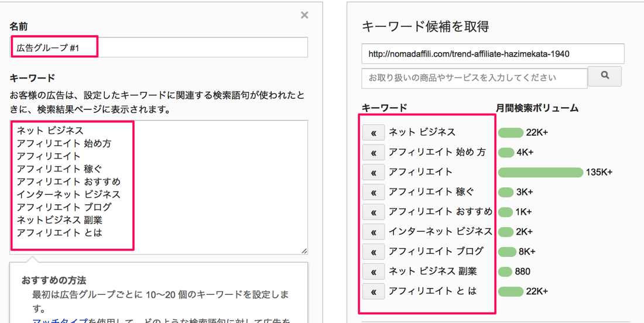This screenshot has height=323, width=644.
Task: Click アフィリエイト おすすめ line in keyword textarea
Action: tap(68, 181)
